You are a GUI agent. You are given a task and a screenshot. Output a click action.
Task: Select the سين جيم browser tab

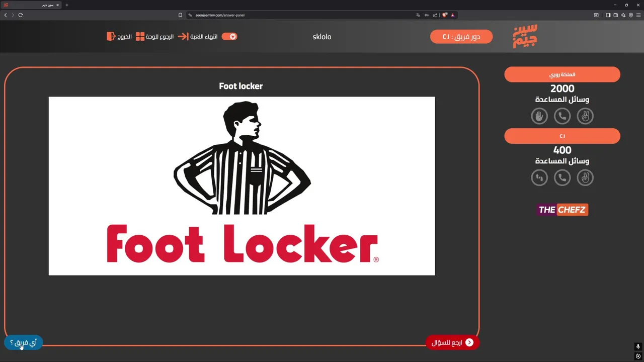[x=31, y=5]
